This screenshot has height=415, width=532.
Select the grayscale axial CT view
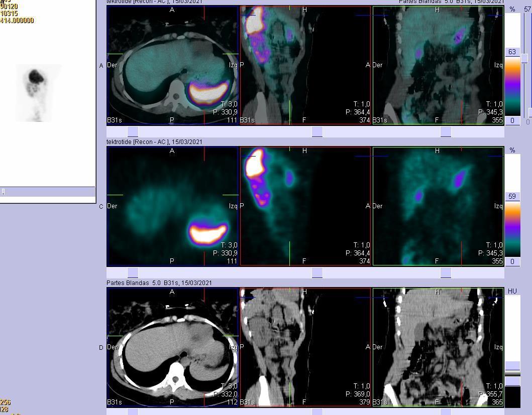click(172, 347)
